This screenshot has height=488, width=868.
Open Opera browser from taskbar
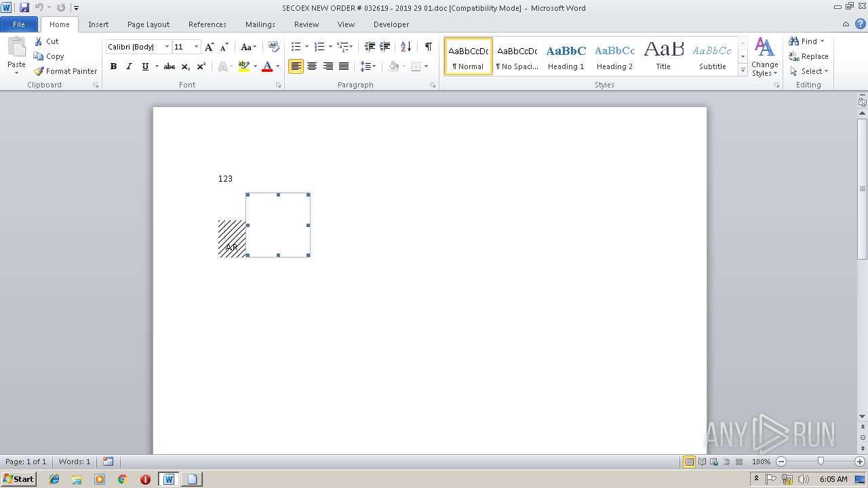click(x=145, y=479)
